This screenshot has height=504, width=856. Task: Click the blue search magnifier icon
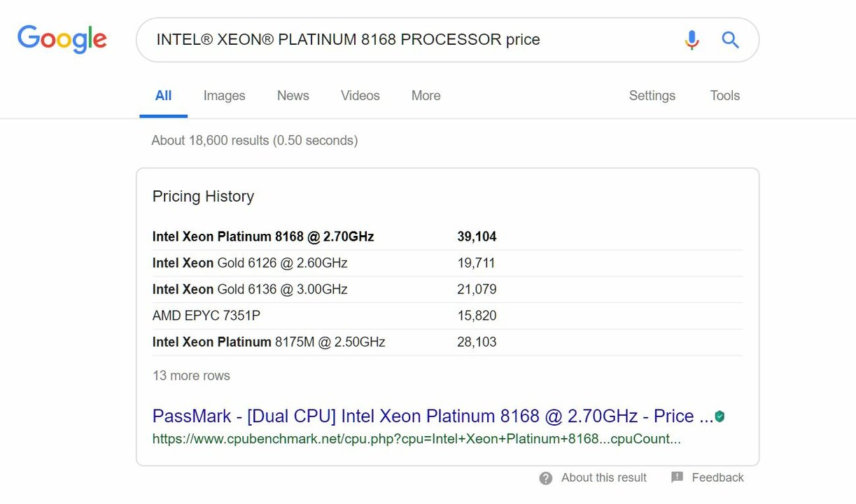(730, 40)
